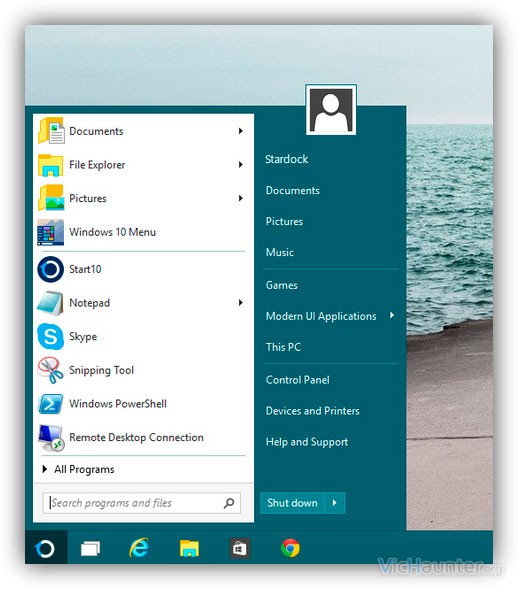Click the Task View taskbar icon

click(x=91, y=548)
